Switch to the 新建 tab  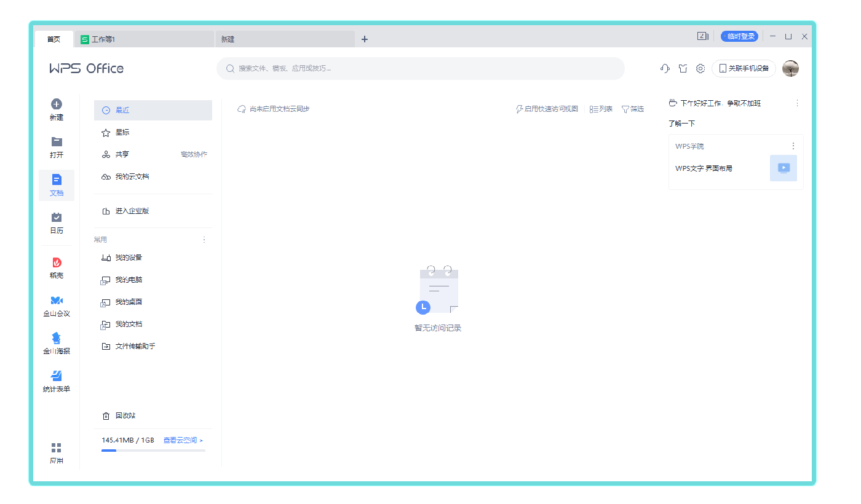coord(285,39)
